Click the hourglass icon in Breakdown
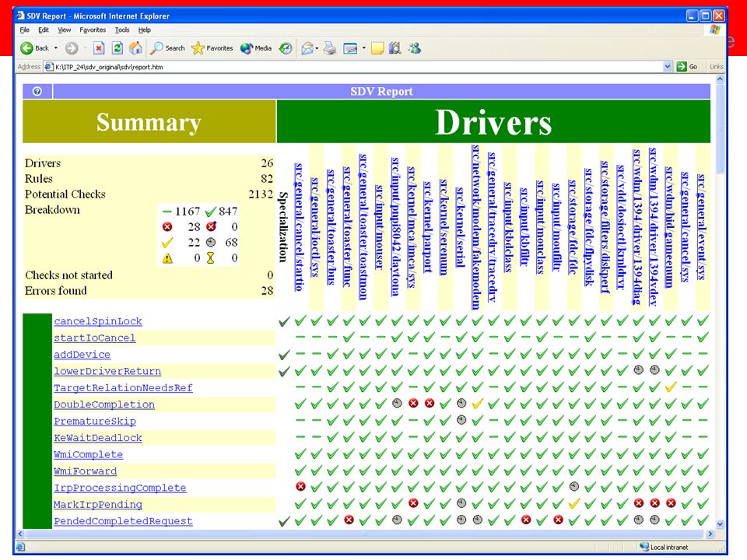 click(211, 258)
